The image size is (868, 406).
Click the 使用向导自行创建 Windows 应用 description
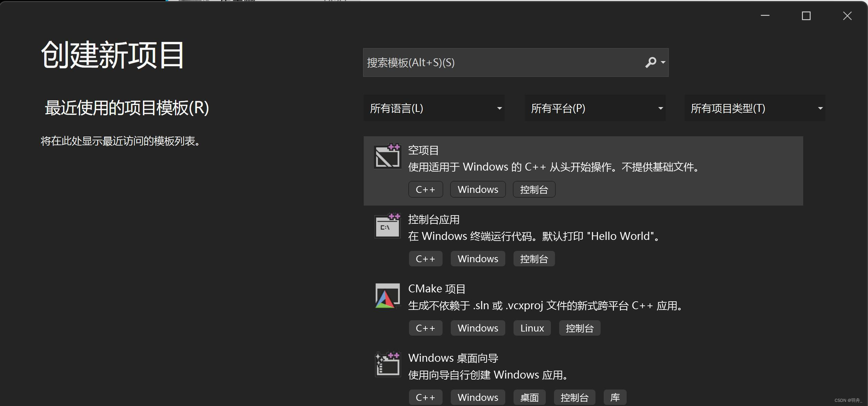[488, 375]
